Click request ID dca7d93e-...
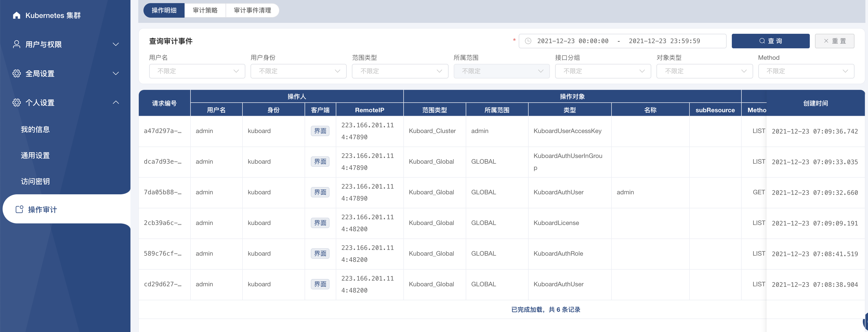Screen dimensions: 868x332 click(x=163, y=162)
